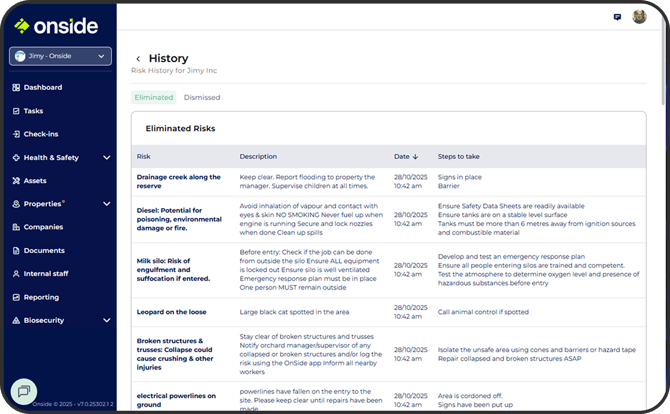Click the Companies sidebar icon
Viewport: 670px width, 414px height.
click(x=16, y=227)
